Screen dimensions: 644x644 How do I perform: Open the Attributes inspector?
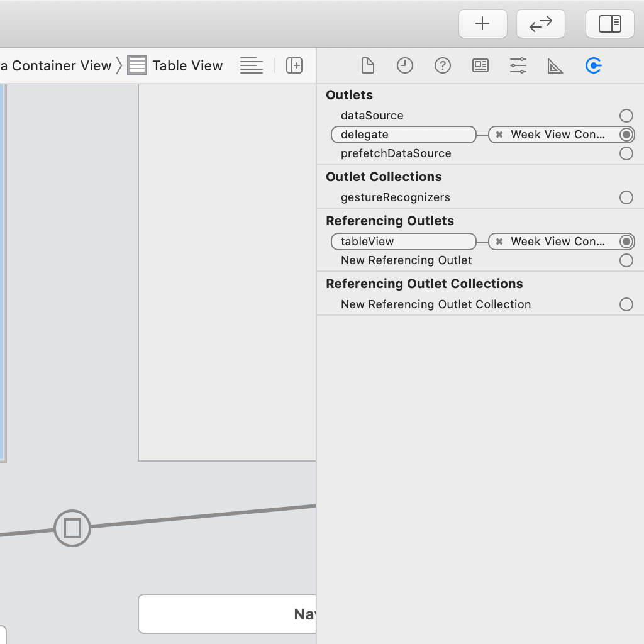point(518,65)
